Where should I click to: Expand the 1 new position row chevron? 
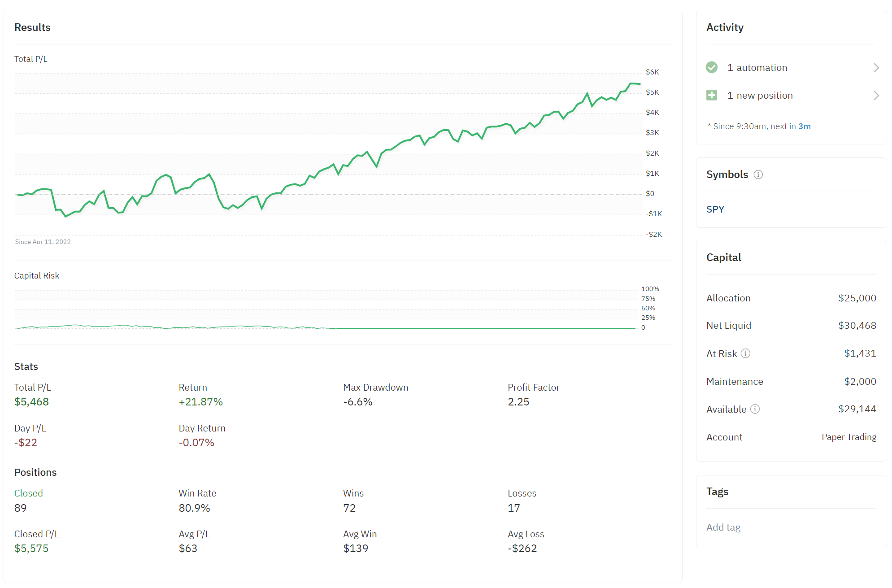click(876, 96)
